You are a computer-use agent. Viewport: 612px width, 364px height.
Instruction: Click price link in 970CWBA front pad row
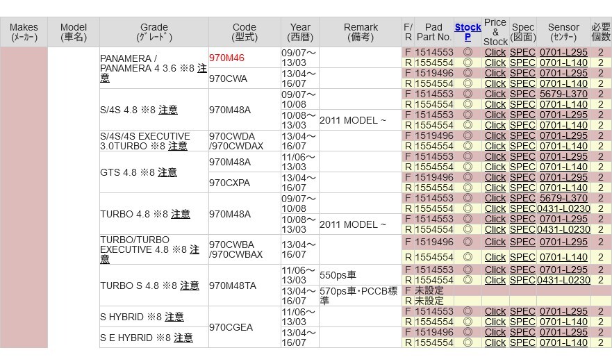pos(495,242)
